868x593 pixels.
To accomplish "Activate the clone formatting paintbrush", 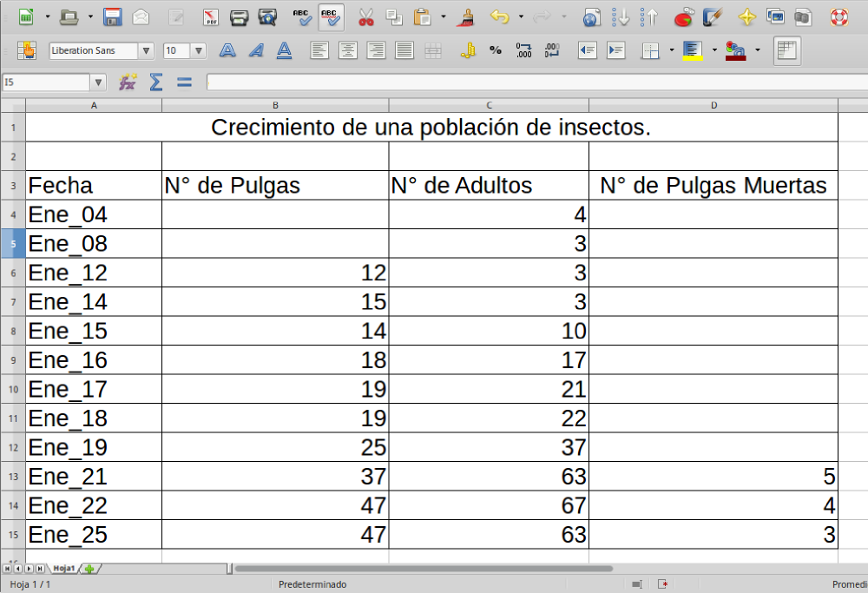I will [467, 17].
